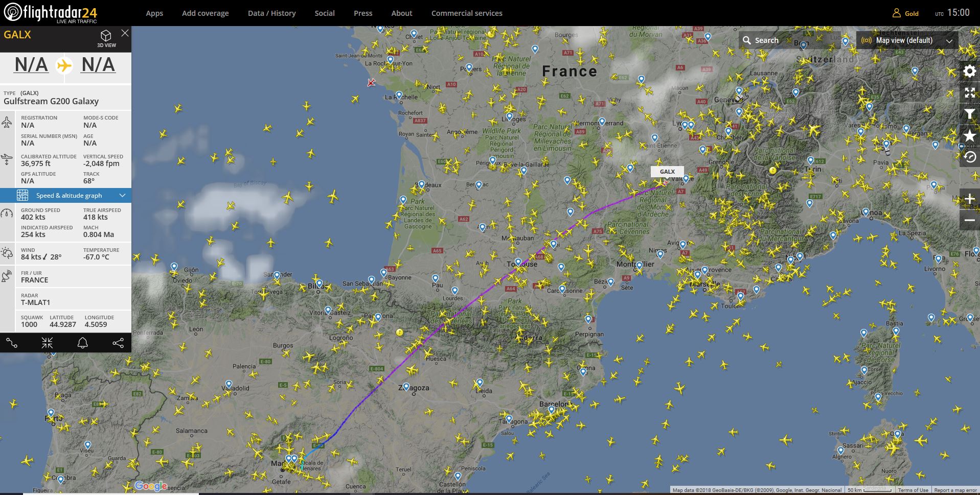This screenshot has width=980, height=495.
Task: Open Report a map error link
Action: (x=955, y=490)
